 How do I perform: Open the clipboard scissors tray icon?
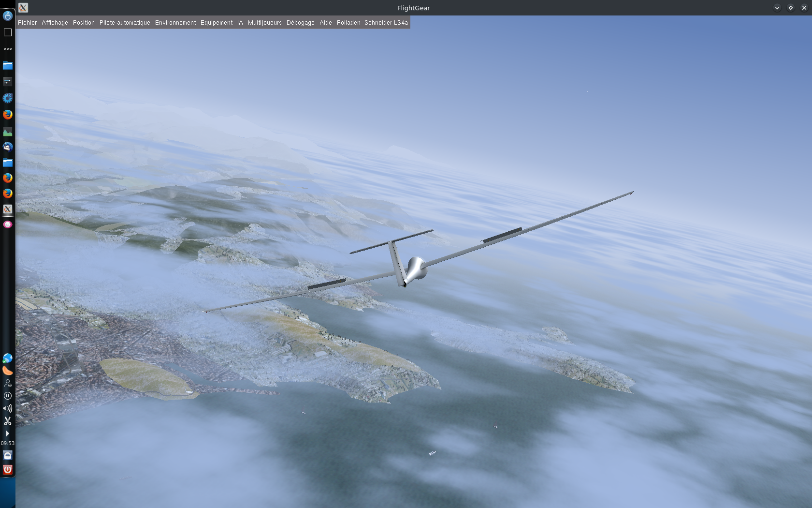8,421
